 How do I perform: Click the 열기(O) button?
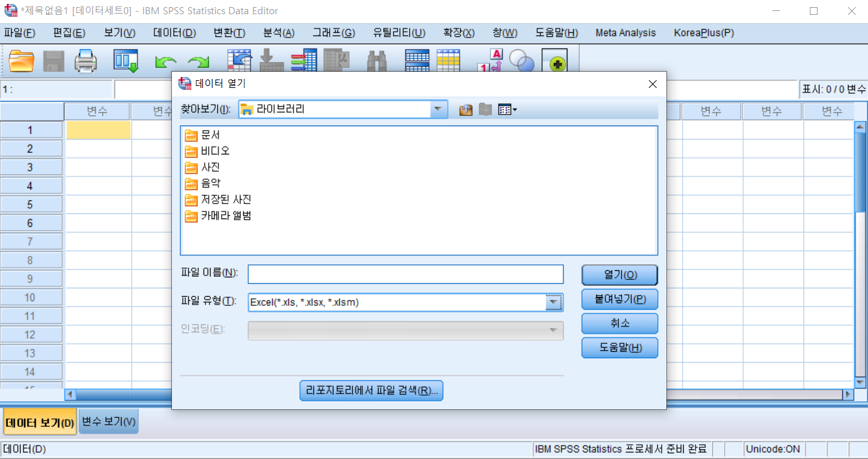[620, 275]
